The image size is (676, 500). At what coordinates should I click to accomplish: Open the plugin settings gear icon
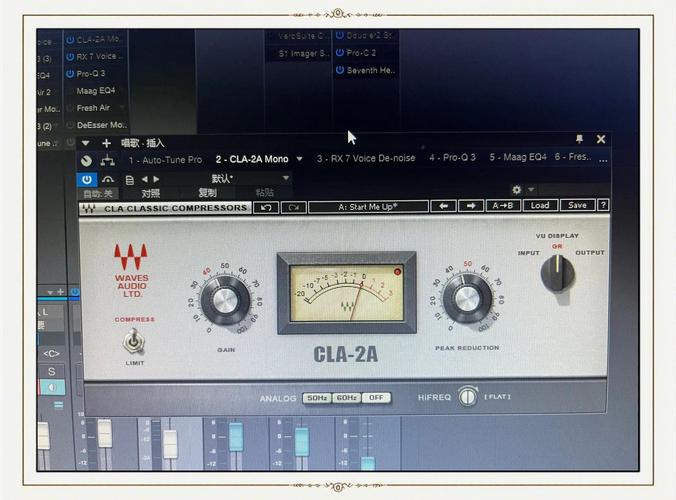tap(517, 189)
